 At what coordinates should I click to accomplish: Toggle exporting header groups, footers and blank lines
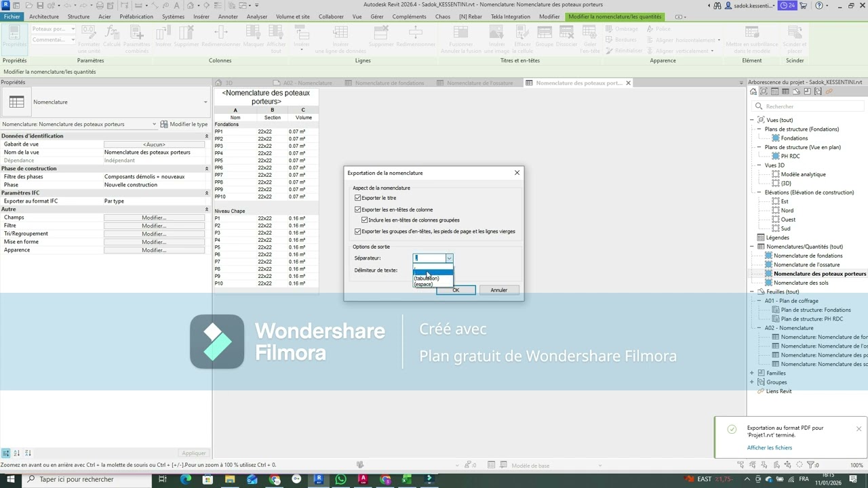click(358, 231)
